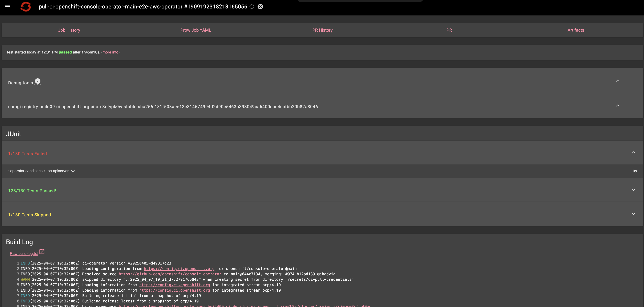This screenshot has height=307, width=644.
Task: Collapse the 1/130 Tests Failed section
Action: pos(633,152)
